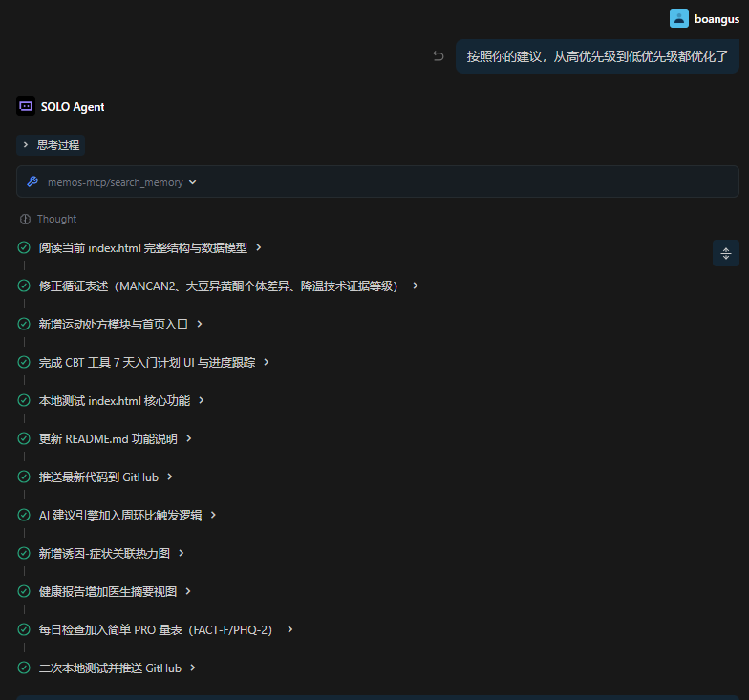This screenshot has height=700, width=749.
Task: Click green check icon for 每日检查加入简单 PRO 量表 step
Action: click(x=24, y=629)
